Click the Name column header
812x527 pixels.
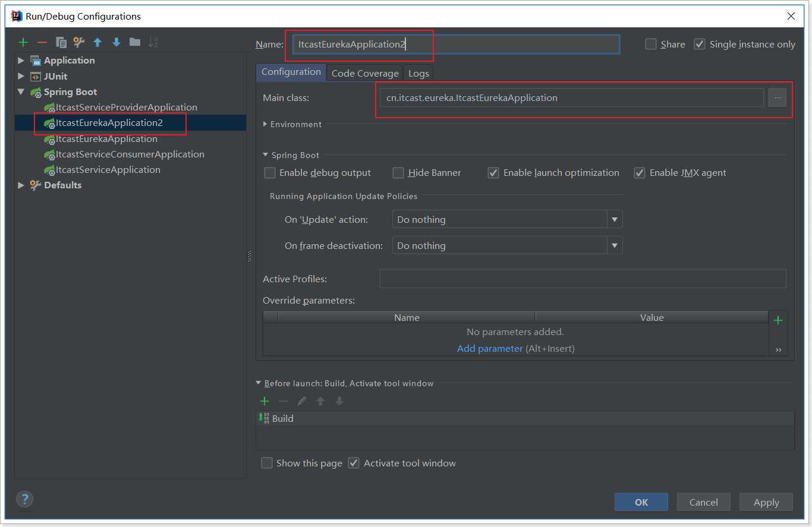(407, 317)
